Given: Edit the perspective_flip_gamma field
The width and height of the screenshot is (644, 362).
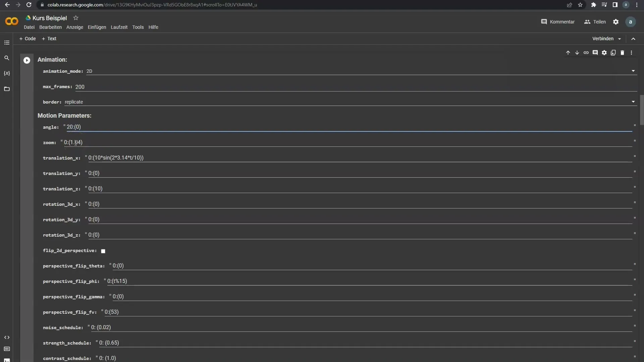Looking at the screenshot, I should [x=372, y=297].
